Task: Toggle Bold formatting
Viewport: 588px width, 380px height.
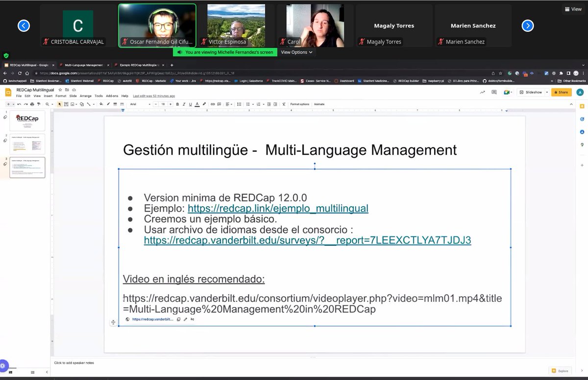Action: [177, 104]
